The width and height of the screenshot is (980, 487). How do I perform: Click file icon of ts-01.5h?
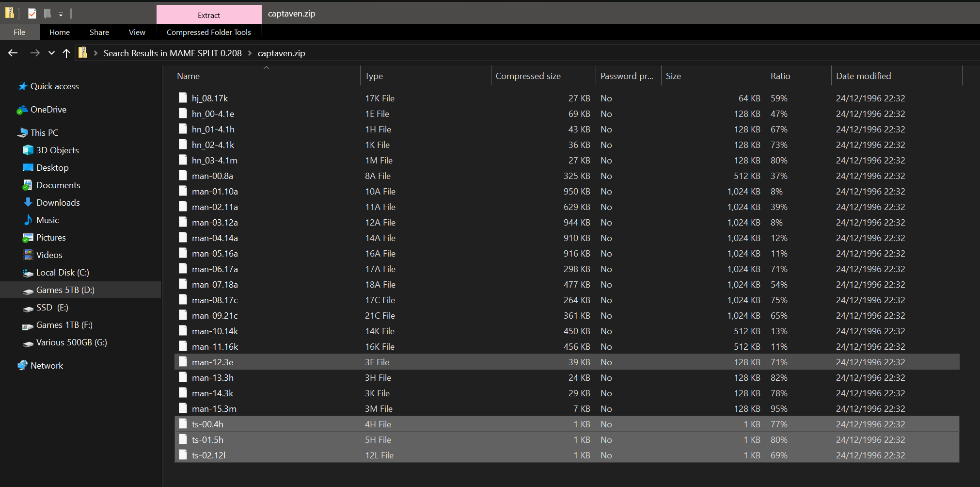click(183, 439)
